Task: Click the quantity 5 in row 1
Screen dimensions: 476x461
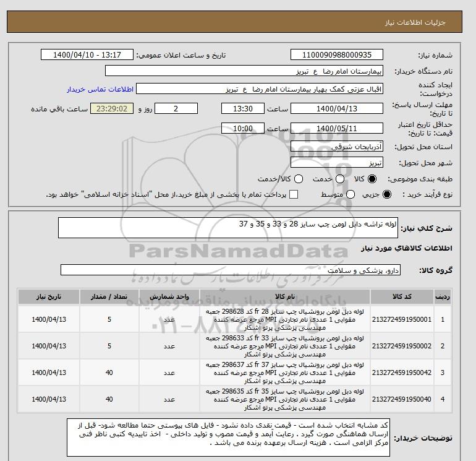Action: click(109, 319)
